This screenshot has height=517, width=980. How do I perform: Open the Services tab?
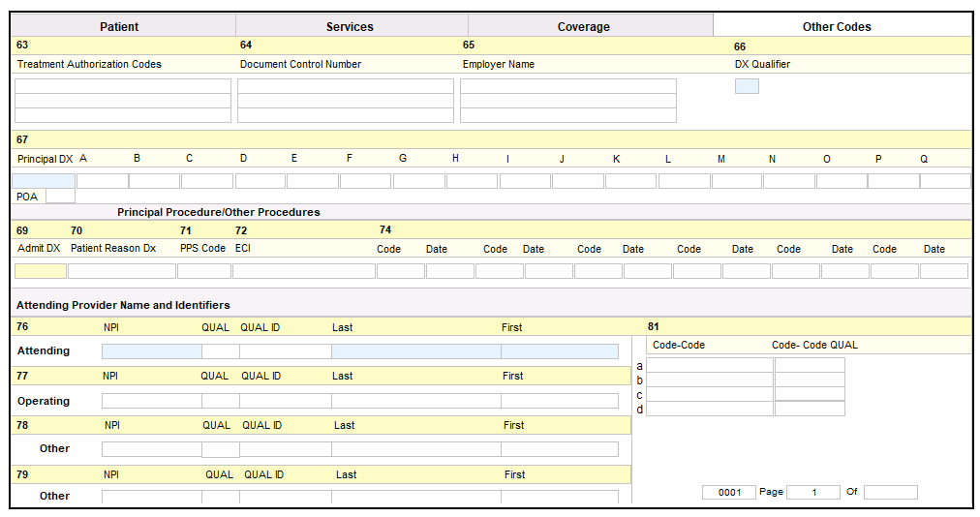click(x=350, y=26)
